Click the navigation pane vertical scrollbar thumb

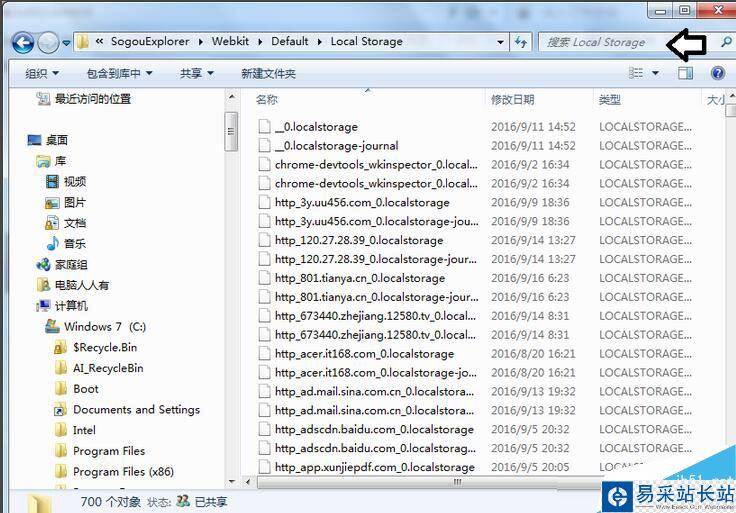pyautogui.click(x=231, y=131)
